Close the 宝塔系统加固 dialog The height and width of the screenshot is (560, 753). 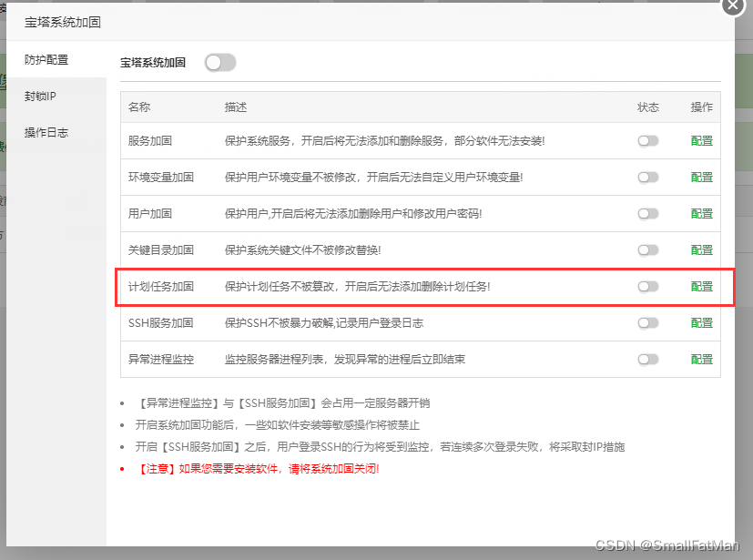(733, 5)
